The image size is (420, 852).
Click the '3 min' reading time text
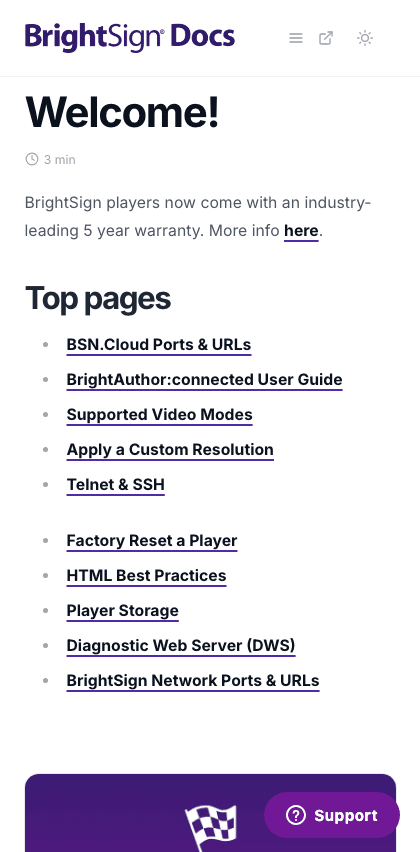tap(60, 160)
